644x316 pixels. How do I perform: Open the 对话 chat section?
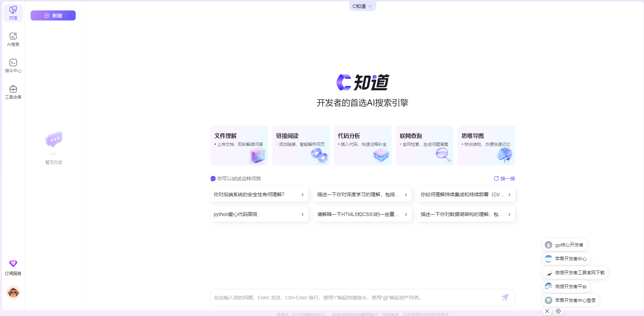(x=13, y=13)
